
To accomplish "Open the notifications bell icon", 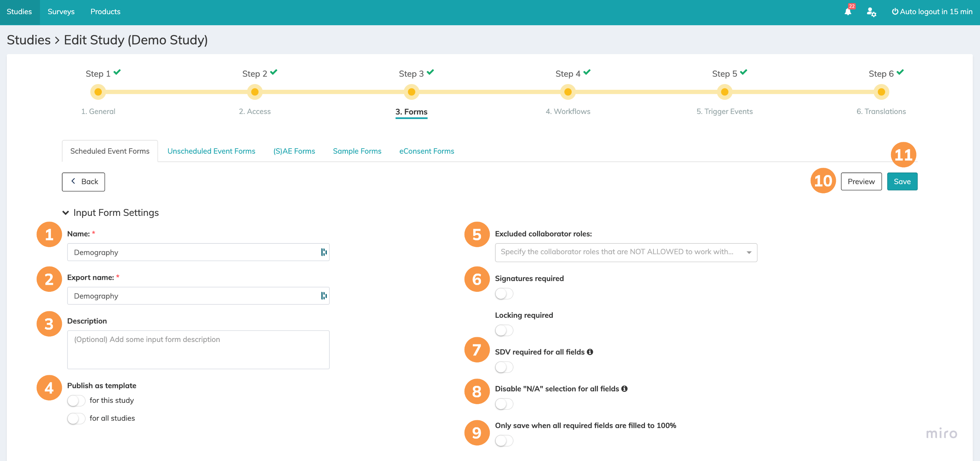I will pyautogui.click(x=848, y=12).
